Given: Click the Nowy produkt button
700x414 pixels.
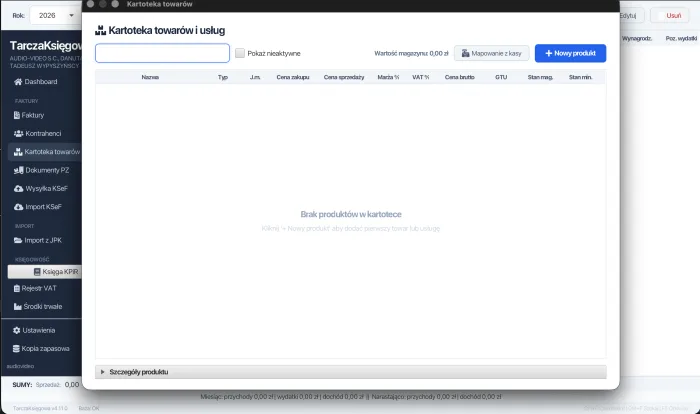Looking at the screenshot, I should (570, 53).
